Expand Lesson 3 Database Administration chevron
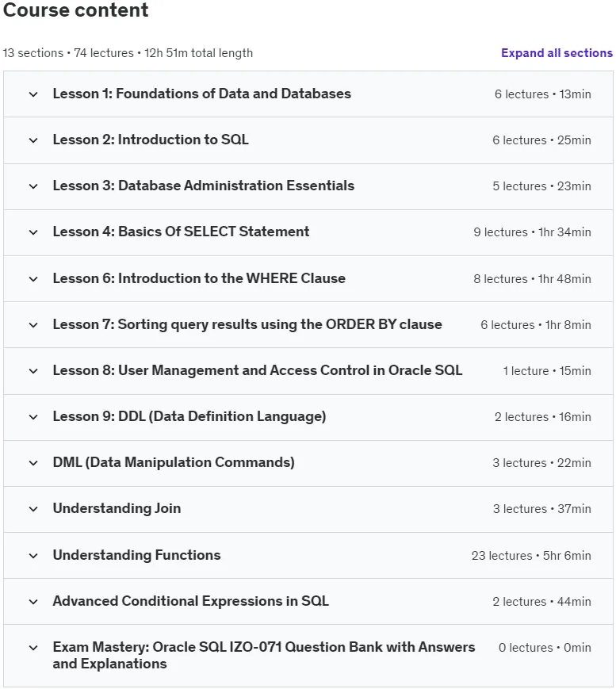Viewport: 616px width, 689px height. (x=33, y=186)
